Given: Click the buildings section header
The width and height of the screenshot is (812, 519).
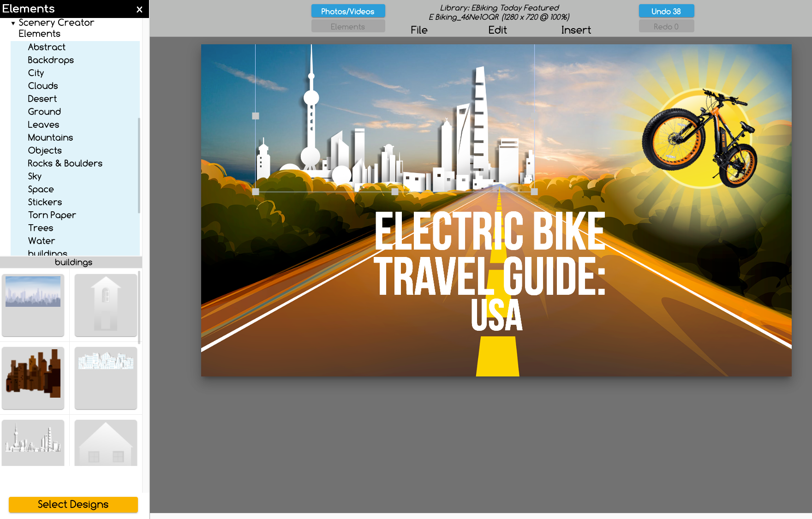Looking at the screenshot, I should (71, 262).
